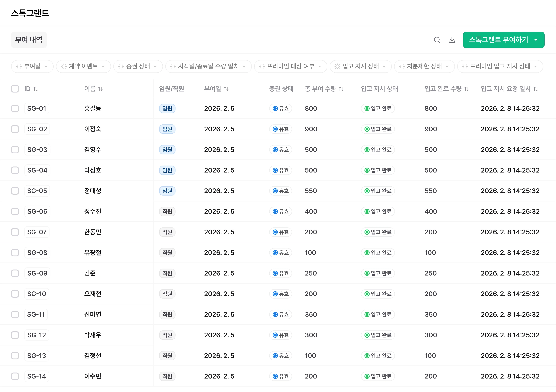Expand the 입고 지시 상태 filter
The image size is (556, 392).
coord(361,66)
